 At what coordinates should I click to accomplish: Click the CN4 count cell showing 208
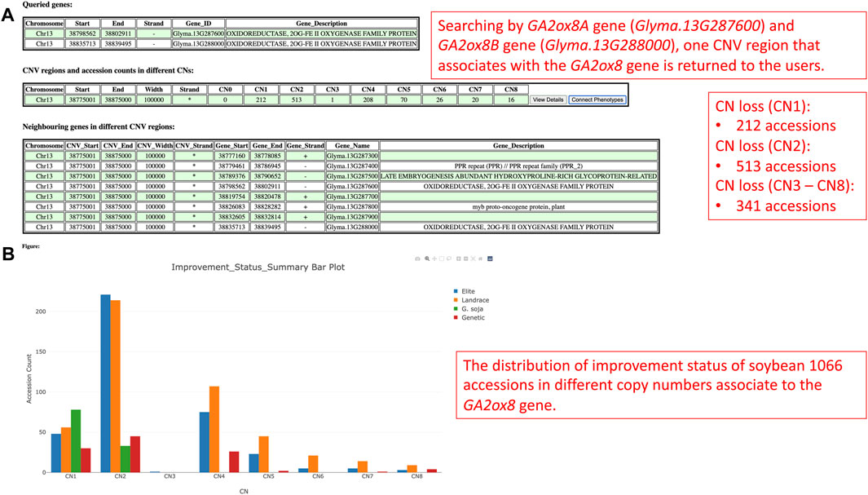pos(368,100)
